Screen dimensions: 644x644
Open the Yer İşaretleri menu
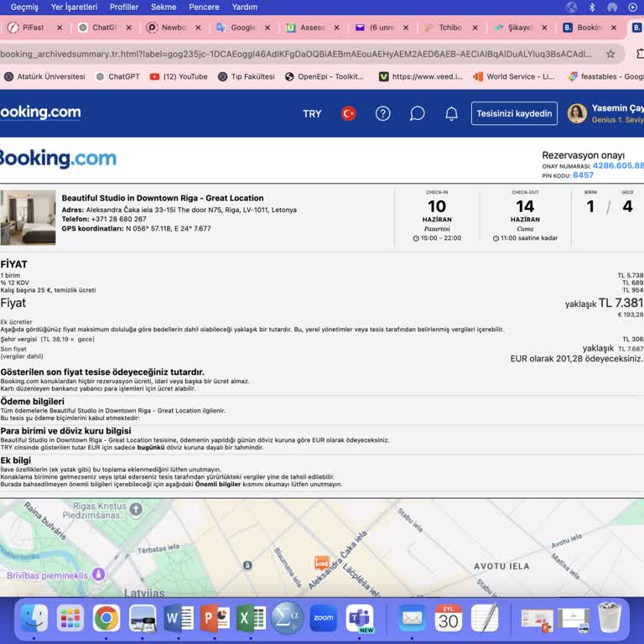74,7
